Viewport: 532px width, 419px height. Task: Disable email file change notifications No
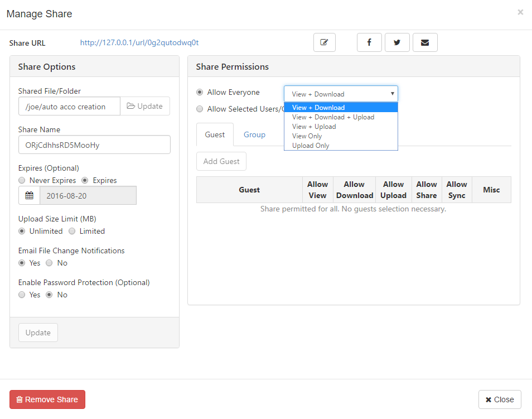tap(49, 263)
